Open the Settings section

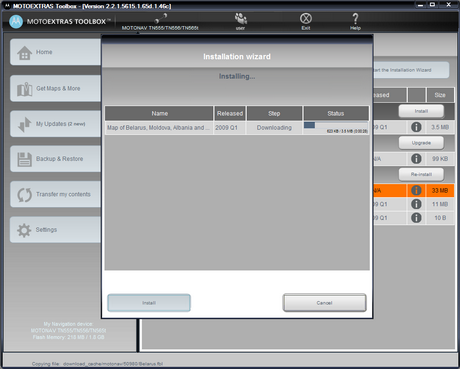56,230
